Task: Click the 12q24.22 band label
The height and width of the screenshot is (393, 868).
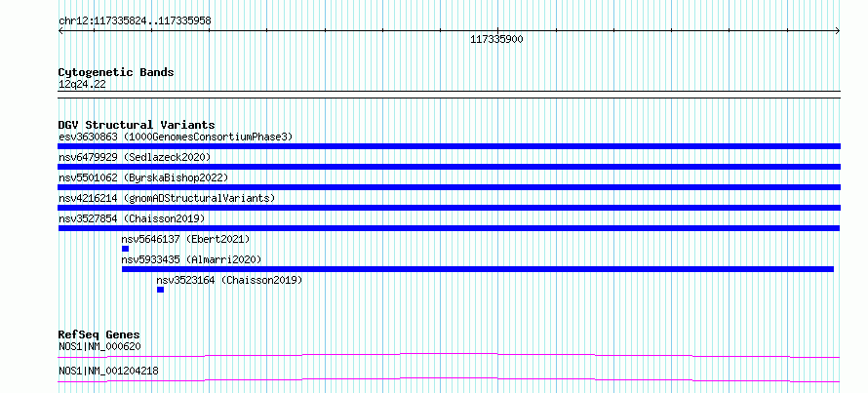Action: tap(82, 85)
